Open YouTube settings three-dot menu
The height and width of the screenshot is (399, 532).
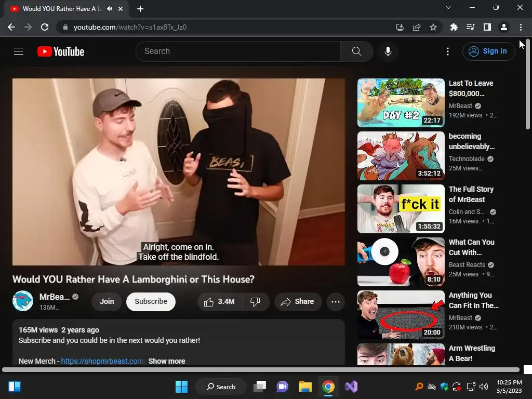click(x=447, y=51)
